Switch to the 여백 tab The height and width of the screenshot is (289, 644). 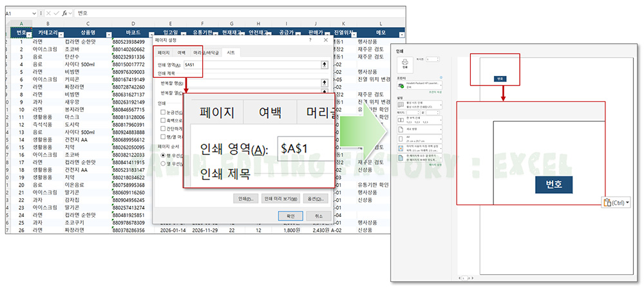pyautogui.click(x=182, y=53)
